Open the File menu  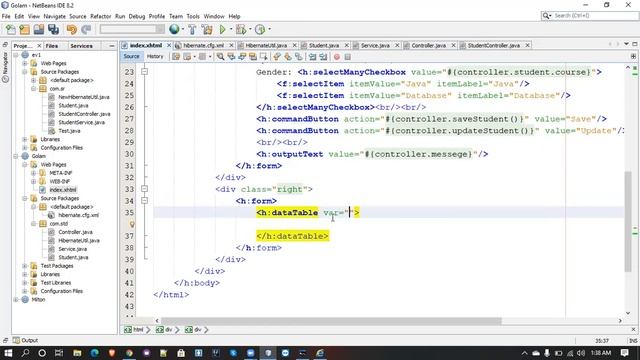coord(6,16)
